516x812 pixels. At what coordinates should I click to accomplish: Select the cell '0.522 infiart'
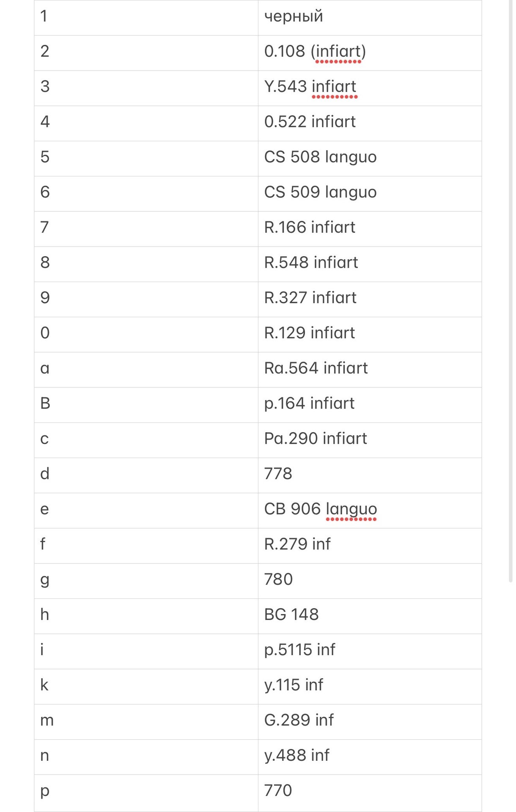tap(370, 123)
